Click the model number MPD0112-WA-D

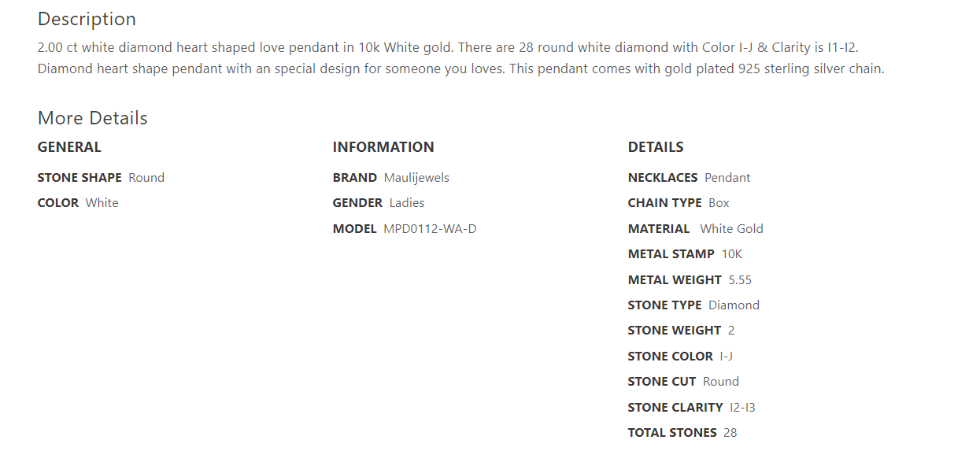430,229
